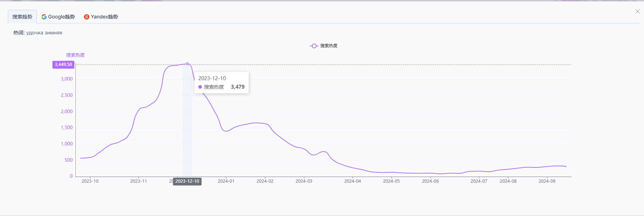Select the 2024-04 x-axis label
644x216 pixels.
coord(352,181)
